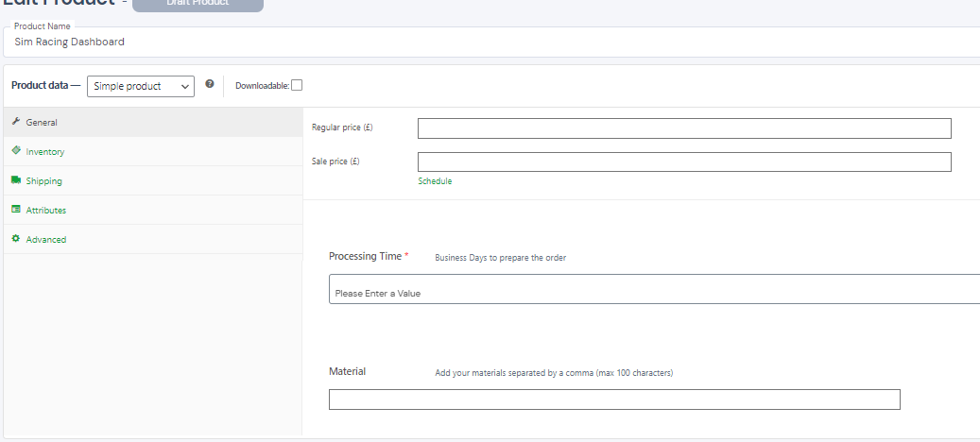This screenshot has height=442, width=980.
Task: Click the 'Add your materials separated by a comma' hint
Action: click(554, 373)
